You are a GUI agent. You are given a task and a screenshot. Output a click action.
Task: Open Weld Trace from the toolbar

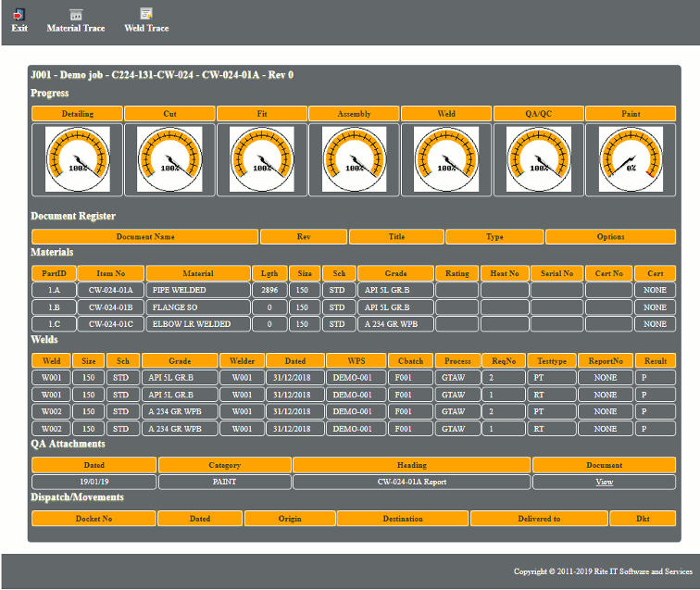[146, 20]
